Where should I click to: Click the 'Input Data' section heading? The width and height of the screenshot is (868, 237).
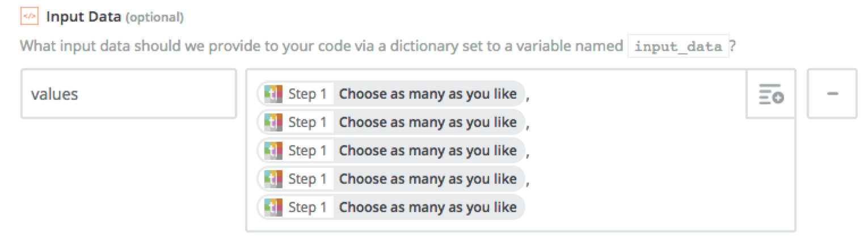(83, 17)
